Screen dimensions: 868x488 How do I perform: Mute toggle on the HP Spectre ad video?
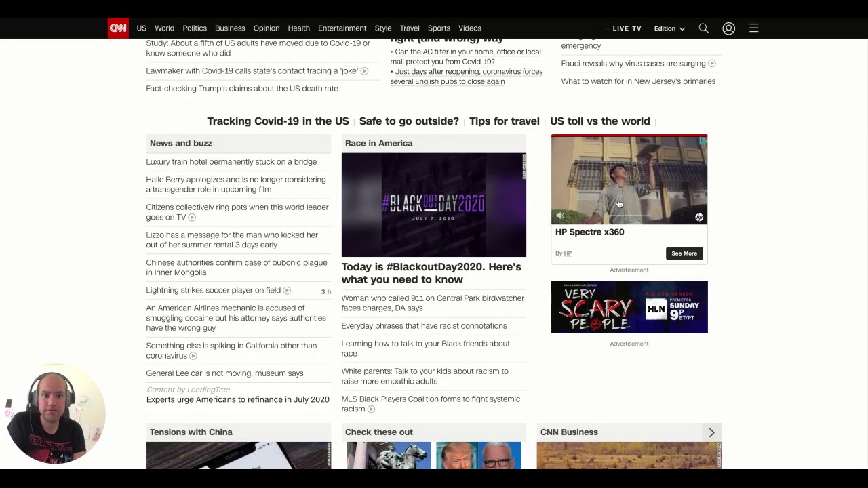click(x=560, y=216)
